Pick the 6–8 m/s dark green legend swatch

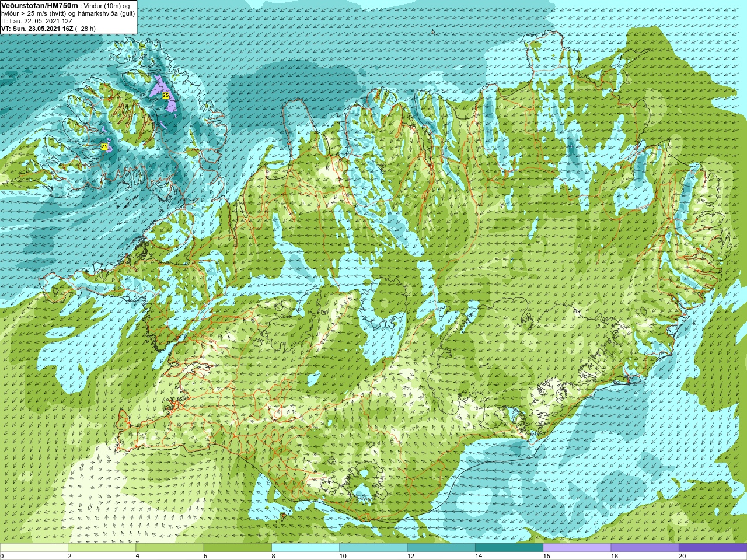[238, 548]
